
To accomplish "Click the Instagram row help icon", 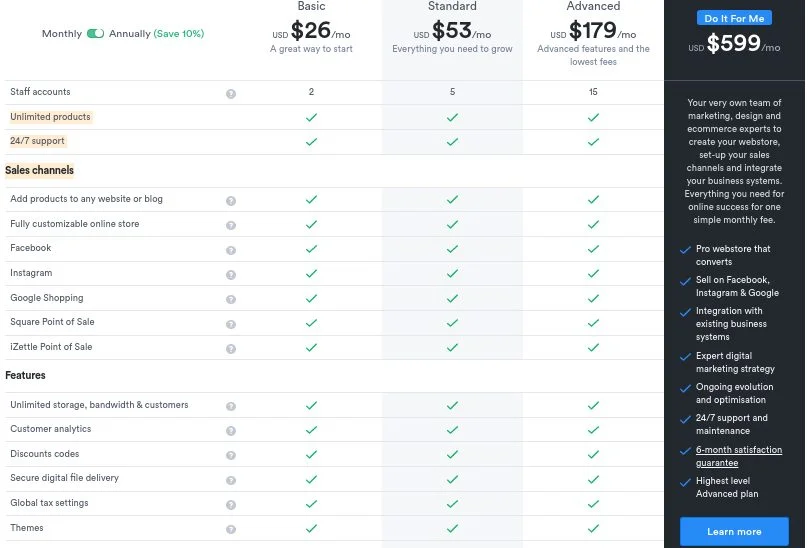I will (x=231, y=275).
